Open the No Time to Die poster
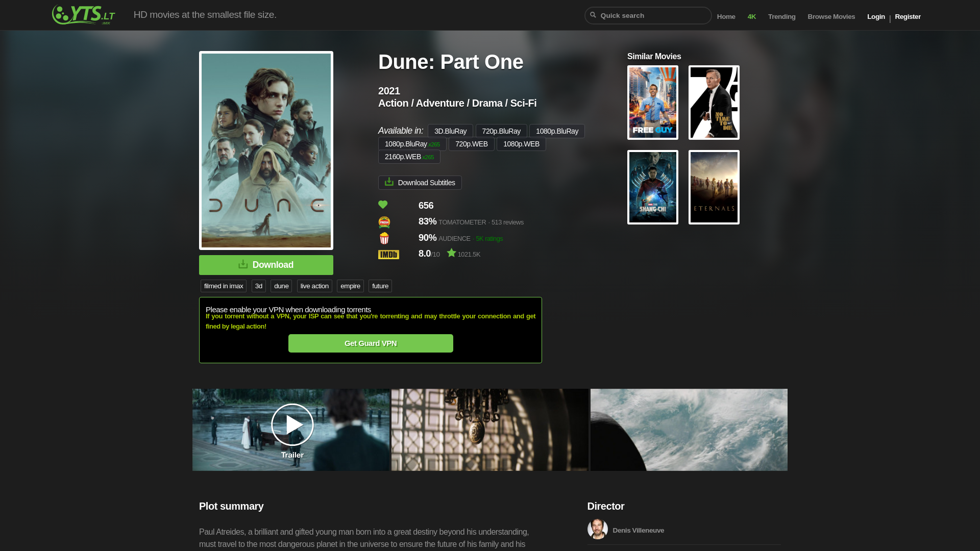This screenshot has height=551, width=980. (714, 103)
